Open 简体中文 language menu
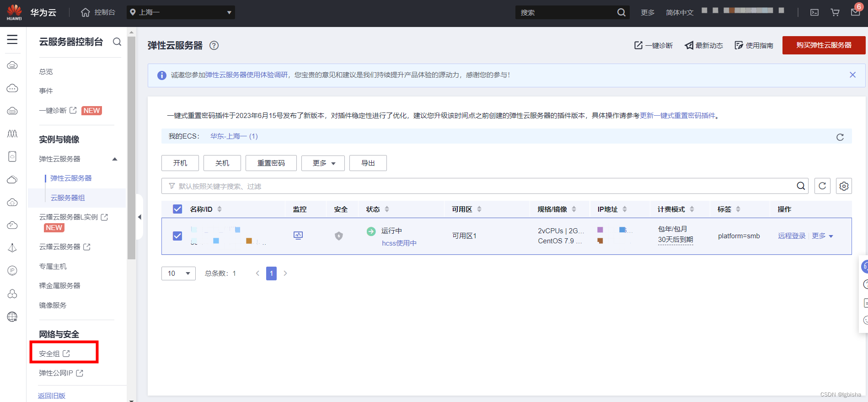The width and height of the screenshot is (868, 402). point(680,12)
